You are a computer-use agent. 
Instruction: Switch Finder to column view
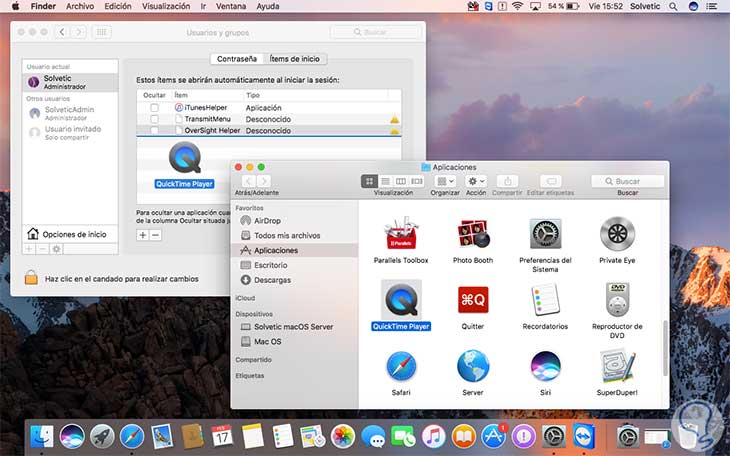click(x=400, y=181)
